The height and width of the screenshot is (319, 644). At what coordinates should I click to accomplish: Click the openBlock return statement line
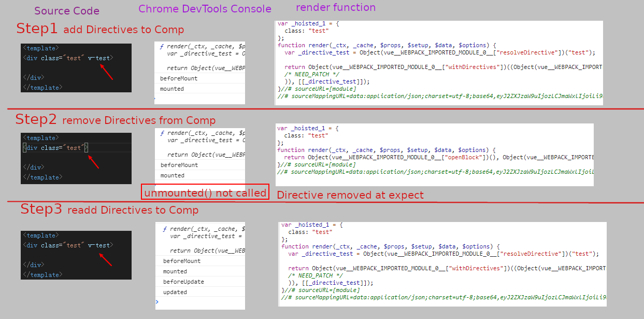pyautogui.click(x=439, y=157)
